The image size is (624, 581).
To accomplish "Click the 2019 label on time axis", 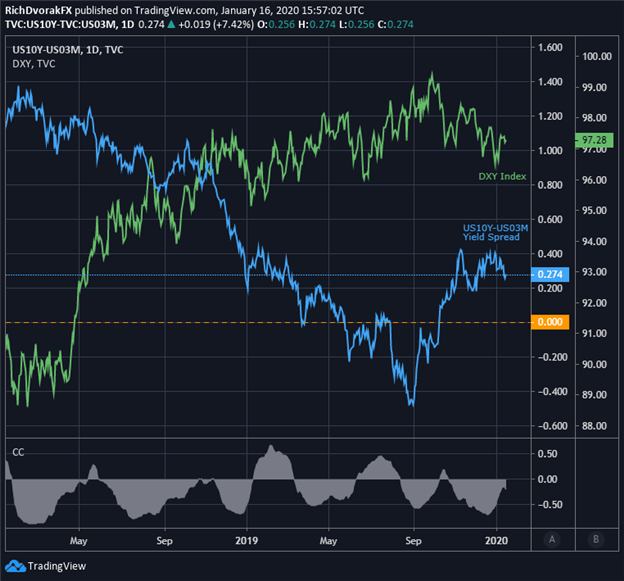I will coord(246,540).
